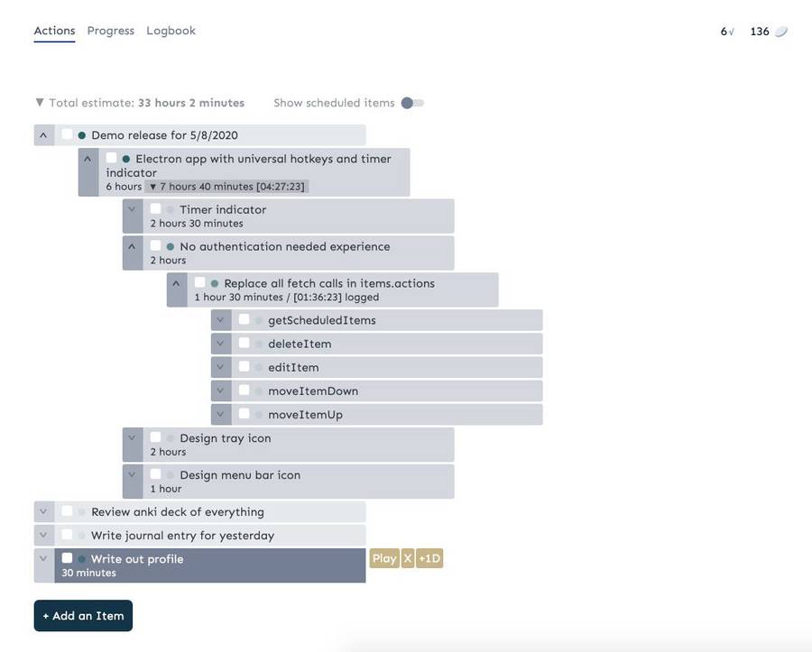Click the status dot on Demo release item
The width and height of the screenshot is (812, 652).
click(x=82, y=135)
